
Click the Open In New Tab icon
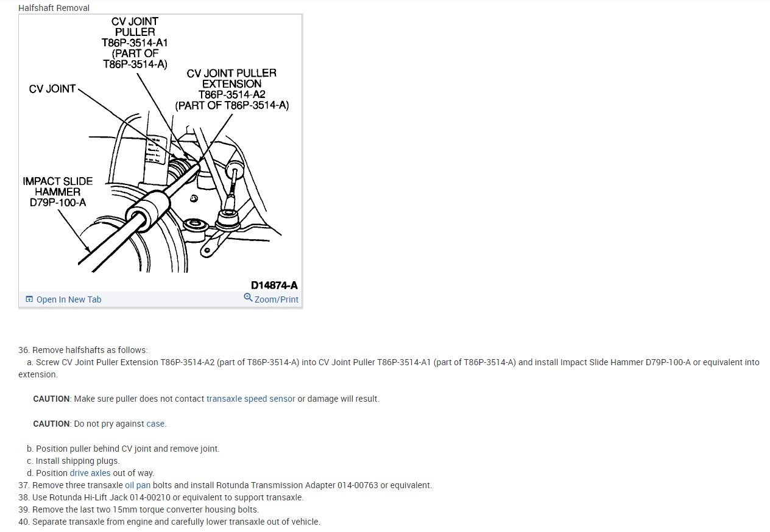29,299
